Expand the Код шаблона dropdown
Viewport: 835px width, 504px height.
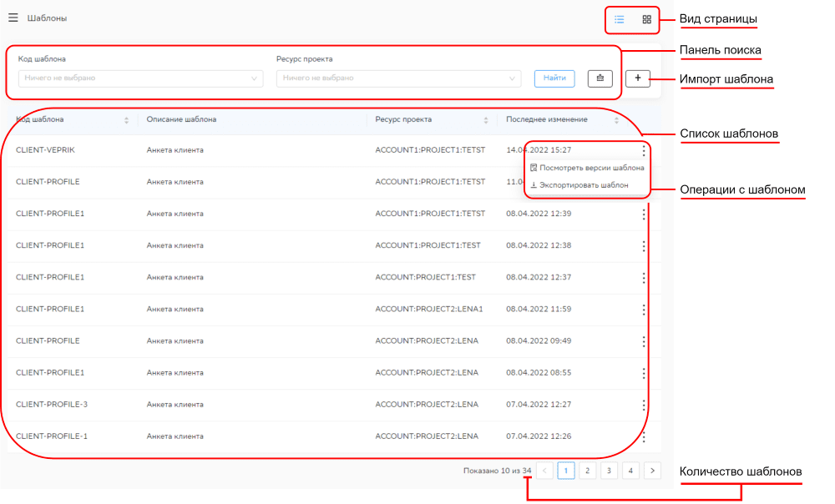coord(140,78)
